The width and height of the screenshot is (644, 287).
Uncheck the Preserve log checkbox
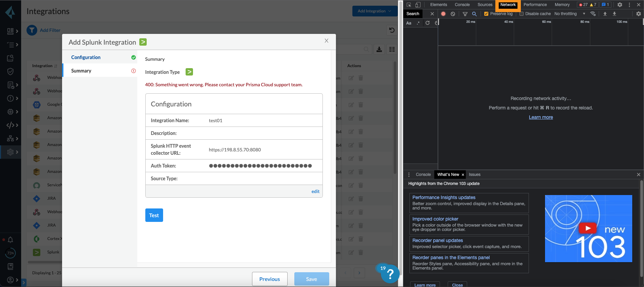point(486,14)
